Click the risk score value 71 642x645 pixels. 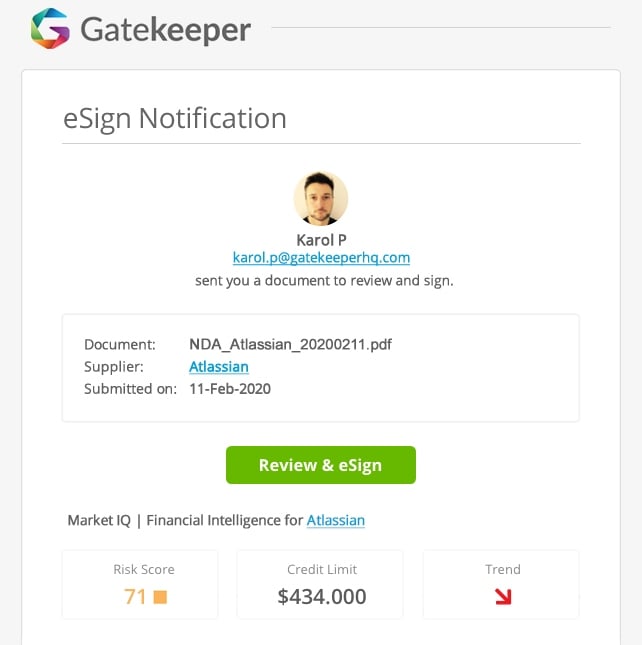[135, 597]
